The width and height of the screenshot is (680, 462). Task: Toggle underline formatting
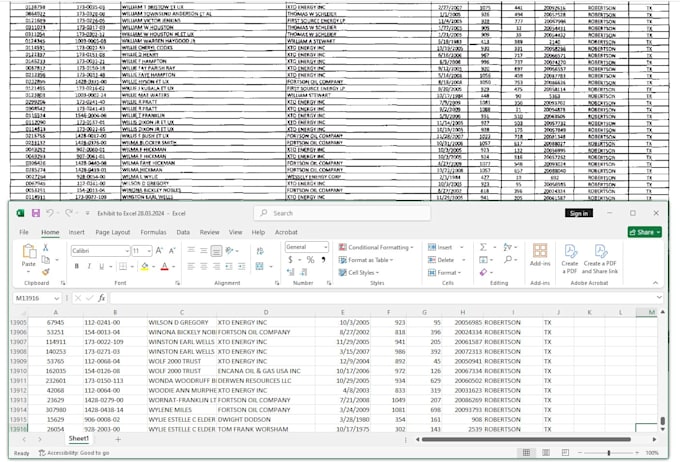point(101,266)
